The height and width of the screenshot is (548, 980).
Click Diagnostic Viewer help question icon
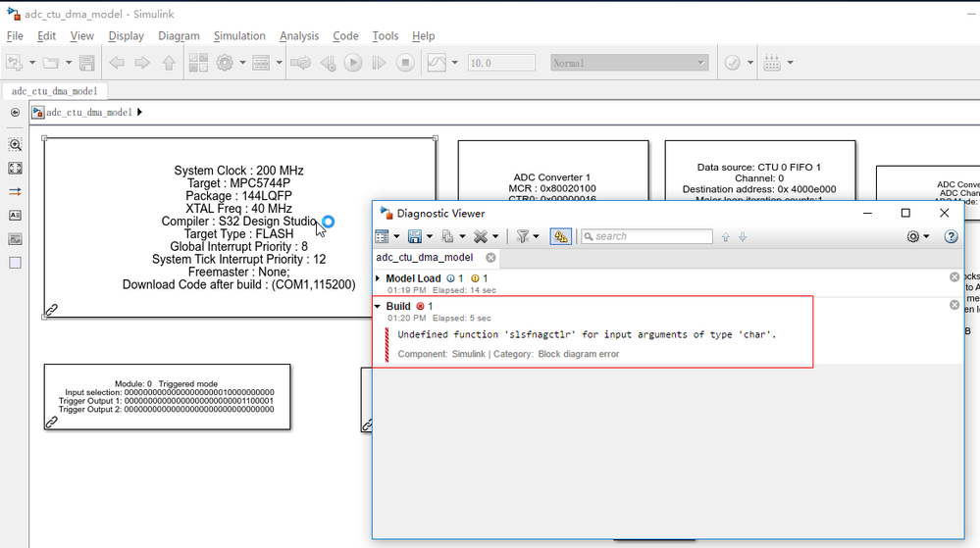(951, 236)
